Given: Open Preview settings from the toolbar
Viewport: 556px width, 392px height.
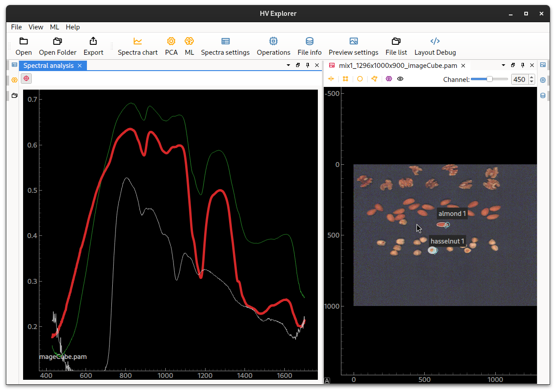Looking at the screenshot, I should point(354,47).
